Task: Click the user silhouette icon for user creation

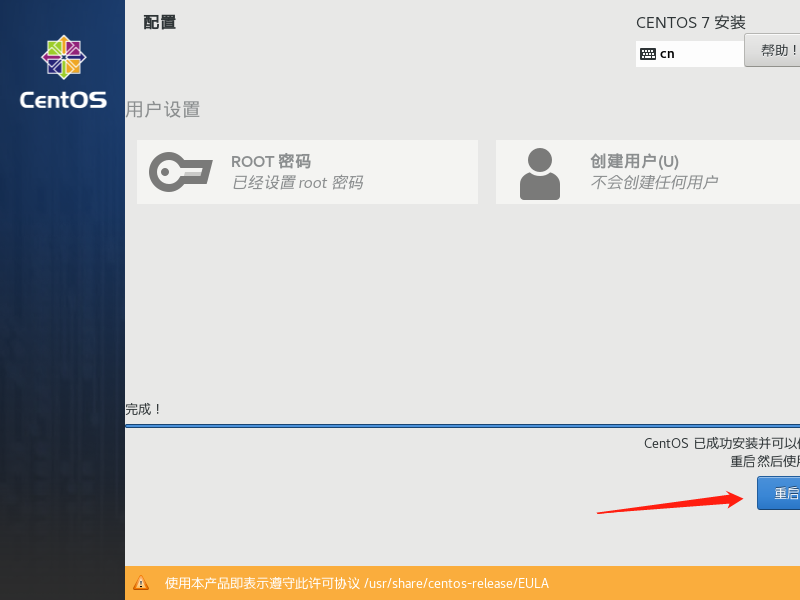Action: pos(540,170)
